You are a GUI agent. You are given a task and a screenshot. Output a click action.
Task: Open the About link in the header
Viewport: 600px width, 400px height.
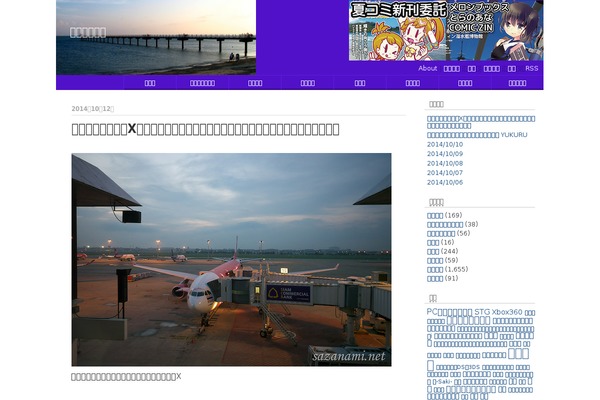click(427, 68)
